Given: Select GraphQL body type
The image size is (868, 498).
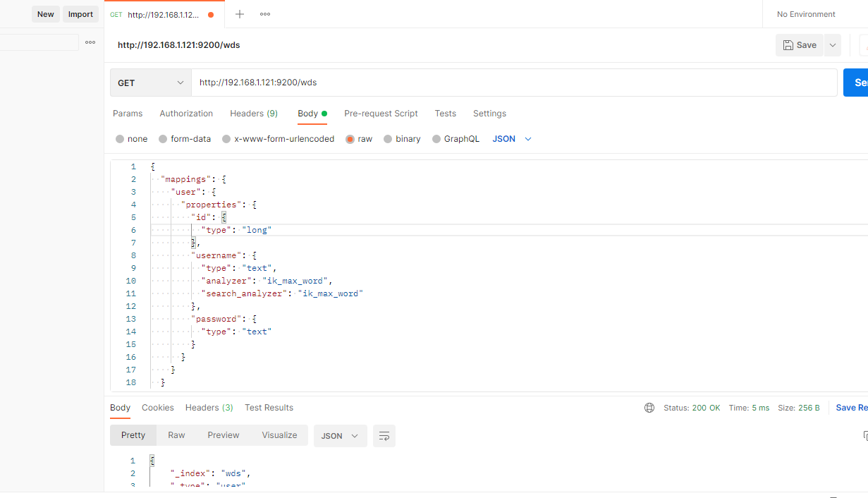Looking at the screenshot, I should (456, 139).
